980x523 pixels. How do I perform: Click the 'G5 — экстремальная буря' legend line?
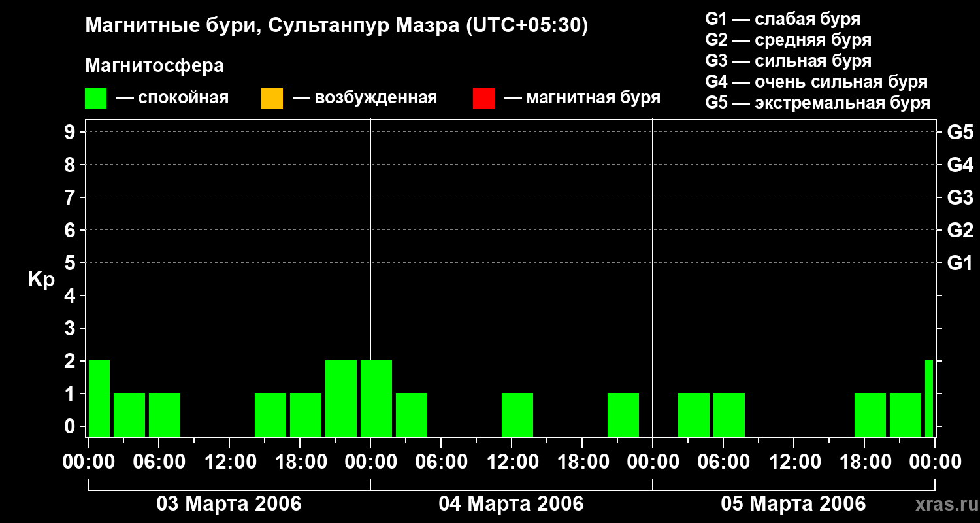[x=818, y=103]
